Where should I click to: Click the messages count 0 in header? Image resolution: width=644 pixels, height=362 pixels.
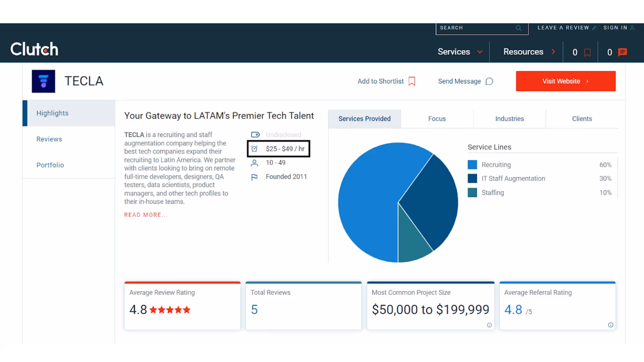pos(610,52)
